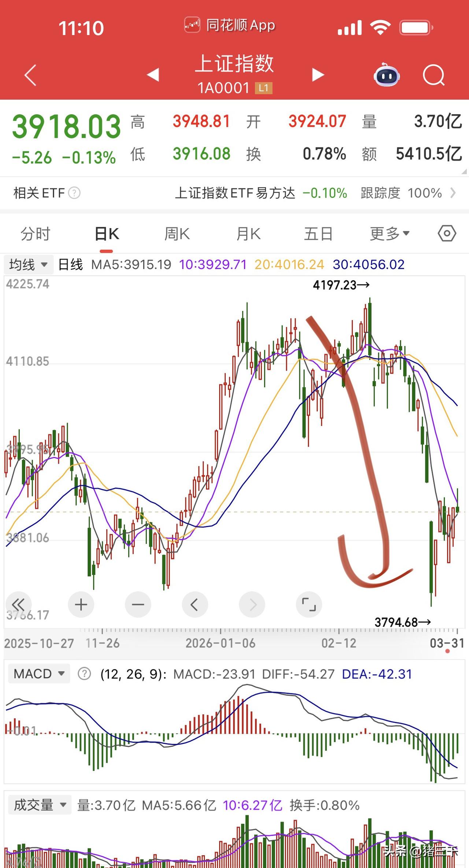469x868 pixels.
Task: Open the 上证指数ETF易方达 link
Action: point(236,193)
